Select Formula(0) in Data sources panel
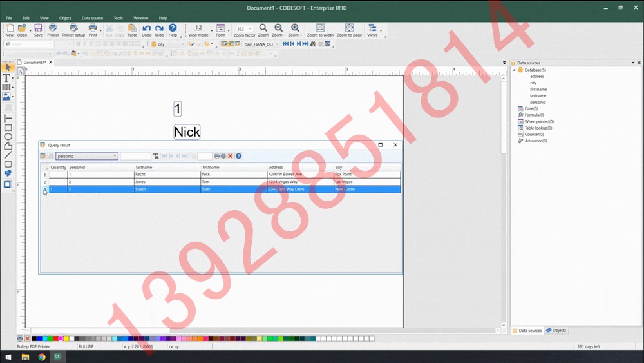 pyautogui.click(x=534, y=115)
